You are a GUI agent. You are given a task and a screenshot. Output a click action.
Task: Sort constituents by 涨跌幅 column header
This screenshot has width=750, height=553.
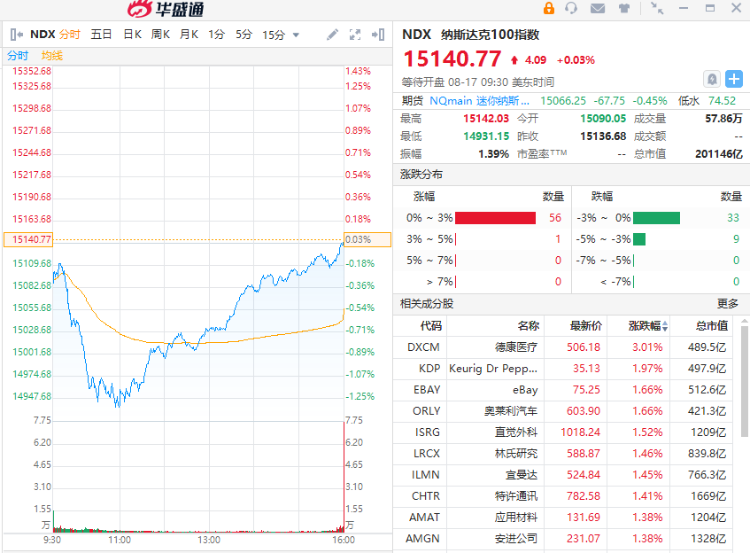coord(644,325)
